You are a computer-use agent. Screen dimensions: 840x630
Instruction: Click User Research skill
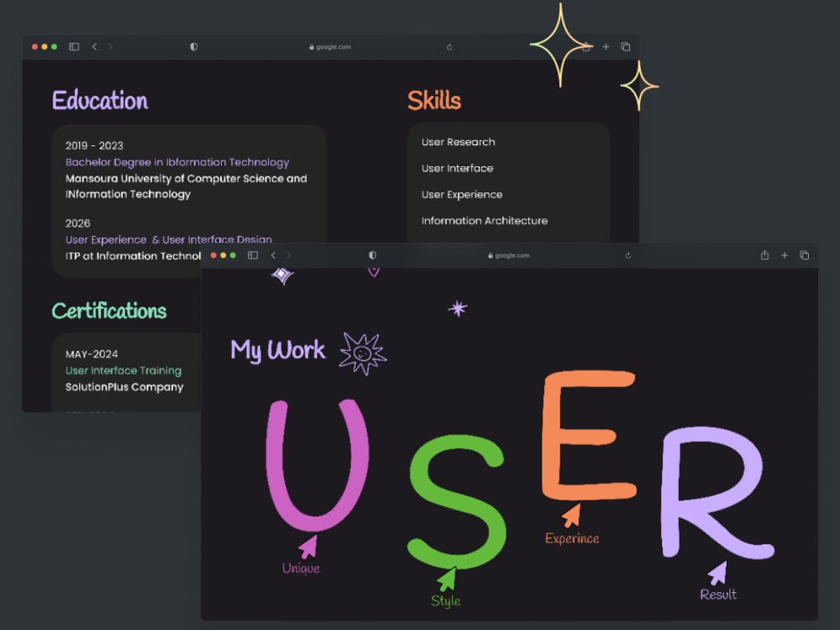pos(459,142)
